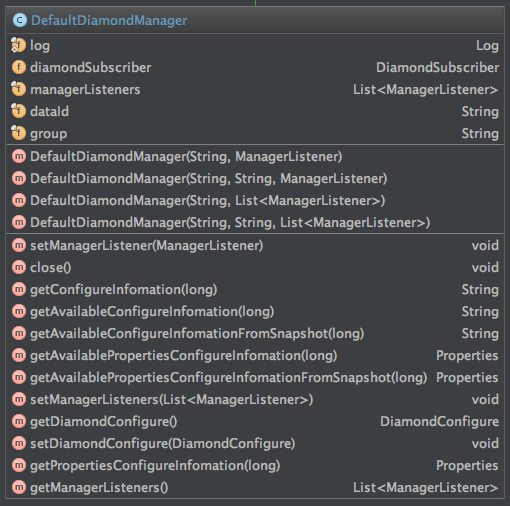Image resolution: width=510 pixels, height=506 pixels.
Task: Click the method icon beside close()
Action: pyautogui.click(x=19, y=267)
